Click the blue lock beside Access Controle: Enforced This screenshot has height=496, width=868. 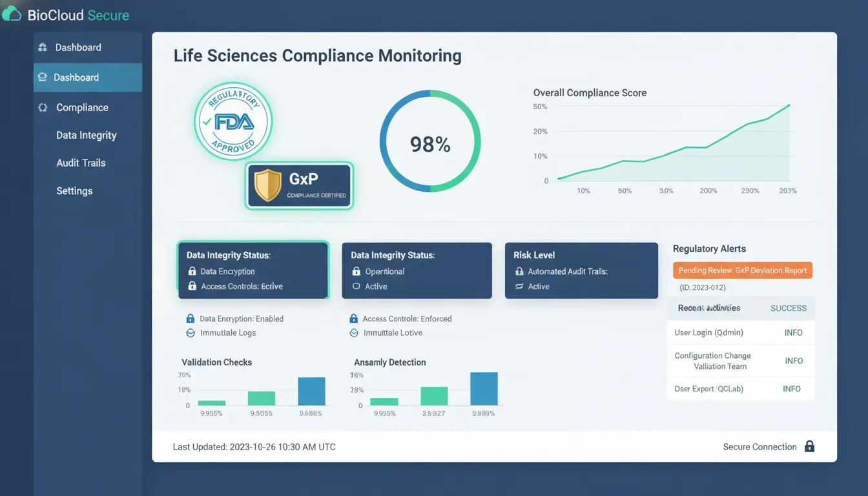[x=353, y=318]
